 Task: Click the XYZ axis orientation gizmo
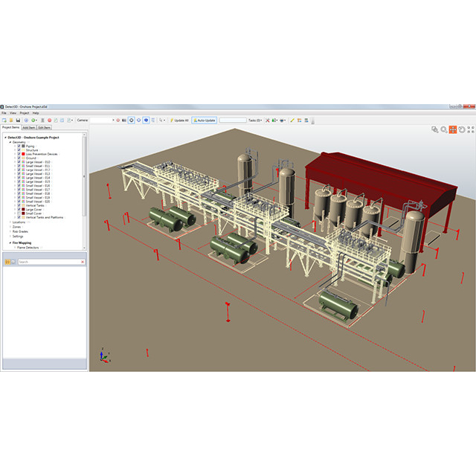pos(104,356)
